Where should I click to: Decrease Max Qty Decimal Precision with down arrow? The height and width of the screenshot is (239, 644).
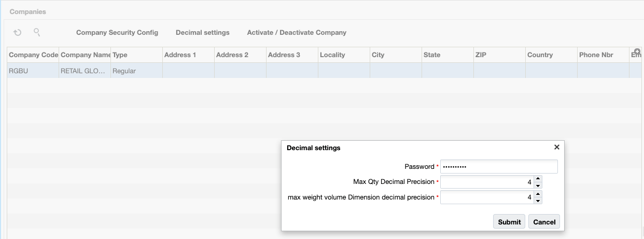point(538,185)
